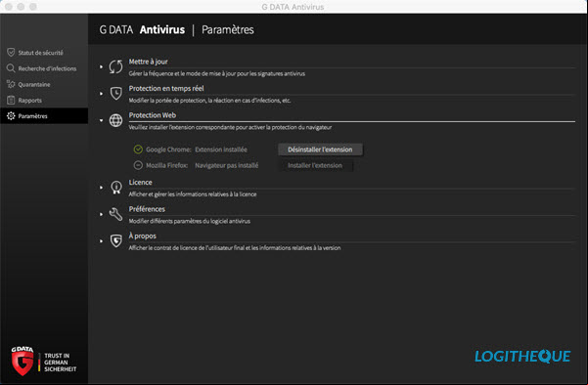The height and width of the screenshot is (385, 588).
Task: Click Désinstaller l'extension button
Action: pyautogui.click(x=320, y=150)
